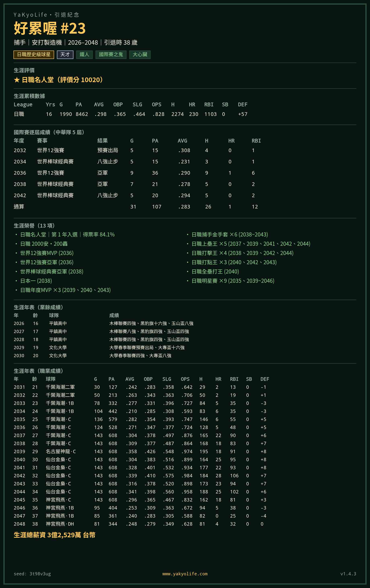Select the seed code 3t98v3ug

(x=40, y=574)
